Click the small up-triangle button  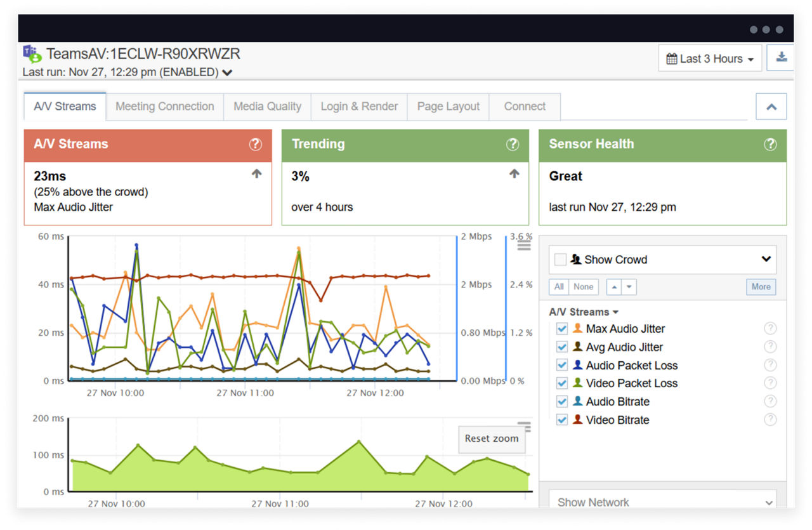tap(613, 287)
